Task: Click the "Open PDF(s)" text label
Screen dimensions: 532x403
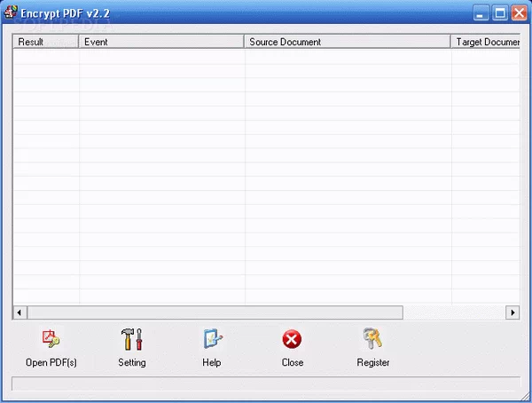Action: (51, 362)
